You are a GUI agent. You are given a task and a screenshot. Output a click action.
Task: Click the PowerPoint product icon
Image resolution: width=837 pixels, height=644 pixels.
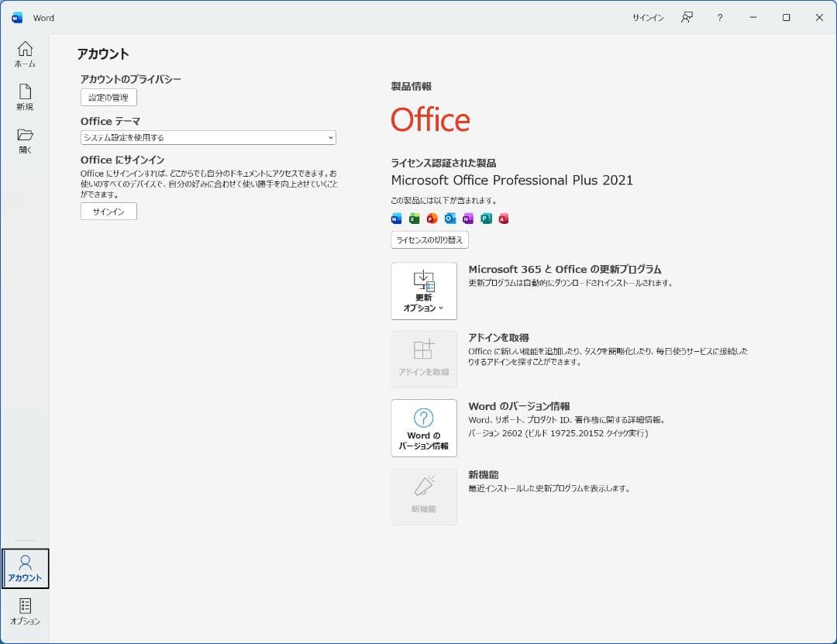tap(432, 219)
